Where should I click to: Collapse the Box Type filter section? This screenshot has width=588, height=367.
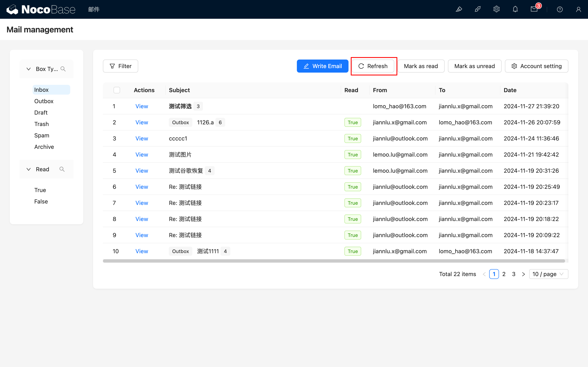pyautogui.click(x=29, y=69)
